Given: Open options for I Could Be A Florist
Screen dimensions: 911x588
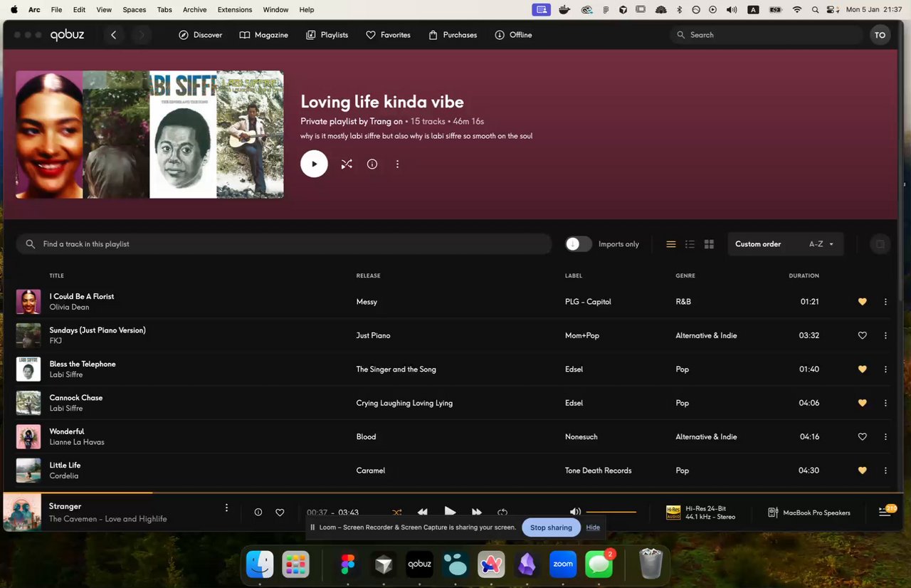Looking at the screenshot, I should (885, 302).
